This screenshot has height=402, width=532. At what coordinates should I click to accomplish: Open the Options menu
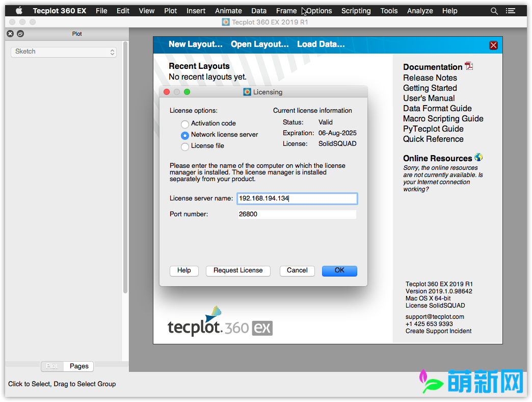coord(319,11)
